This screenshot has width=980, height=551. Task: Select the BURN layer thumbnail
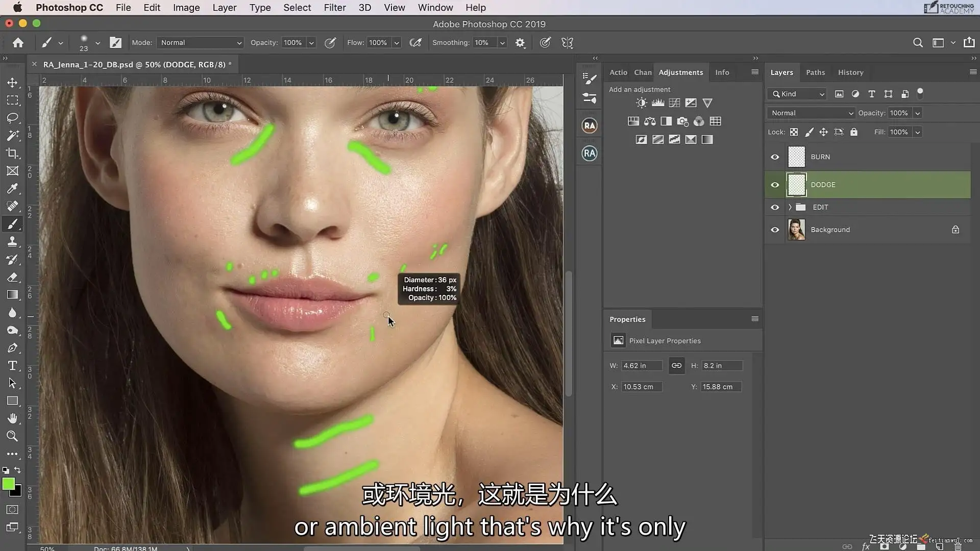point(796,157)
